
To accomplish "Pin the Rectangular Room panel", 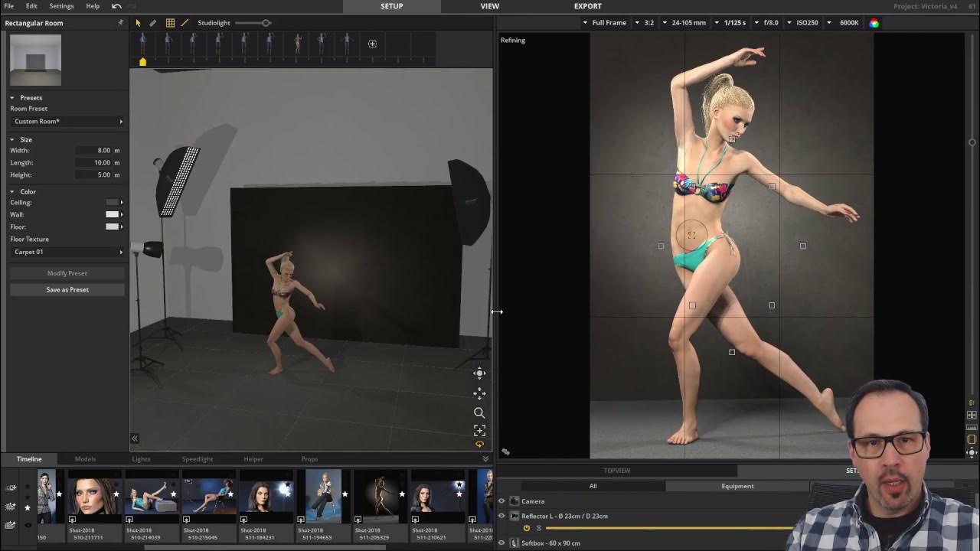I will click(x=120, y=23).
